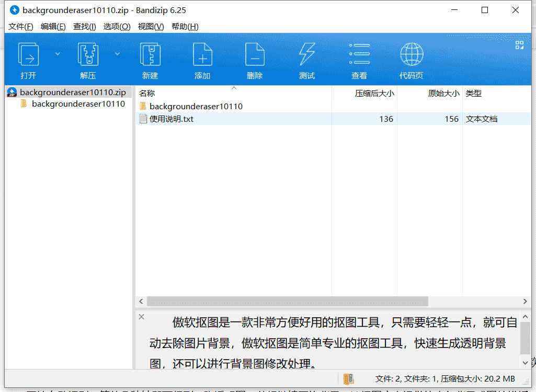This screenshot has height=392, width=536.
Task: Open the 编辑(E) menu
Action: pyautogui.click(x=53, y=26)
